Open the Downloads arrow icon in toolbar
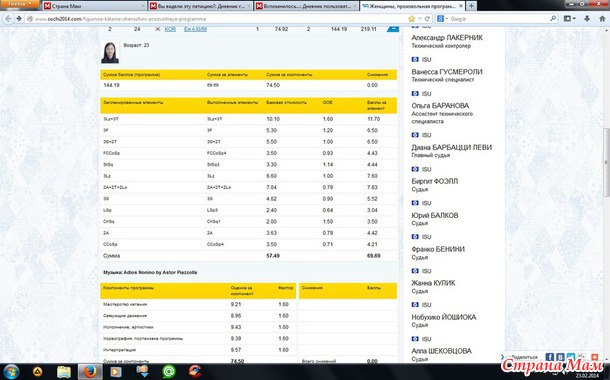Viewport: 610px width, 380px height. tap(587, 19)
